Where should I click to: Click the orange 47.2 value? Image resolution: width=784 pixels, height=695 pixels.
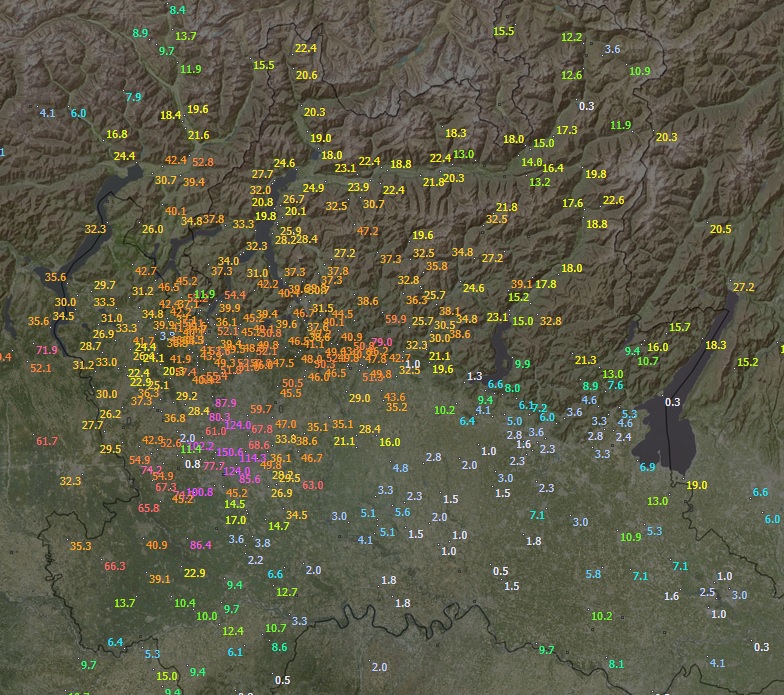[368, 231]
